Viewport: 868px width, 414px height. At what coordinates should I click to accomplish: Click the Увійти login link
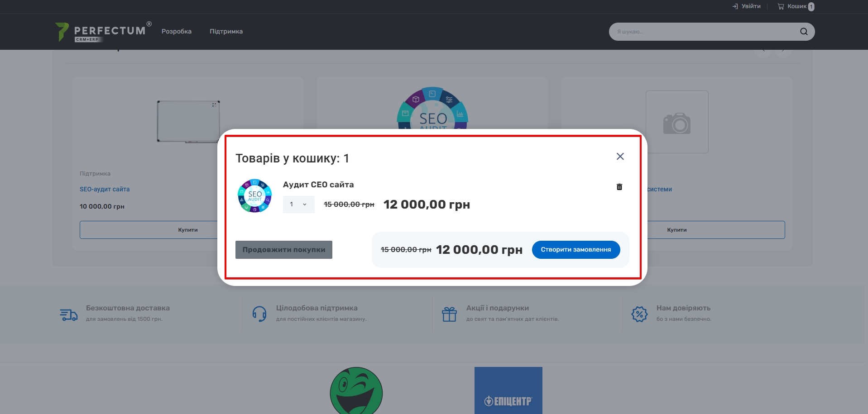tap(746, 6)
